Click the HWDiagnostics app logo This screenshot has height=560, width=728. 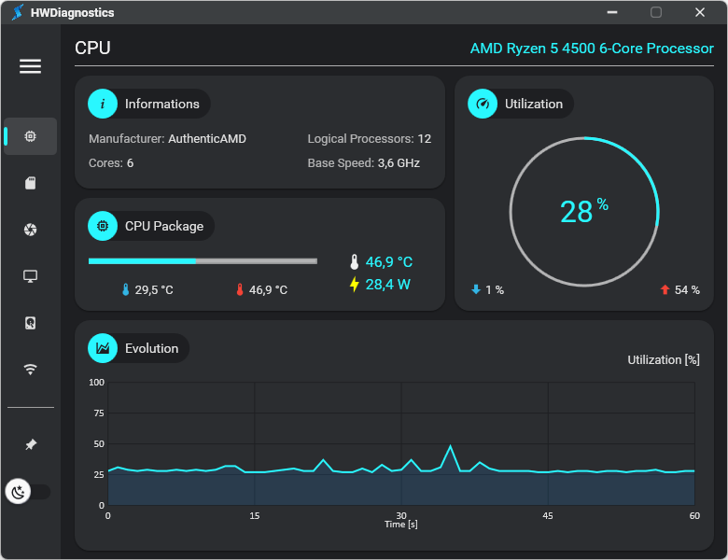pos(18,12)
